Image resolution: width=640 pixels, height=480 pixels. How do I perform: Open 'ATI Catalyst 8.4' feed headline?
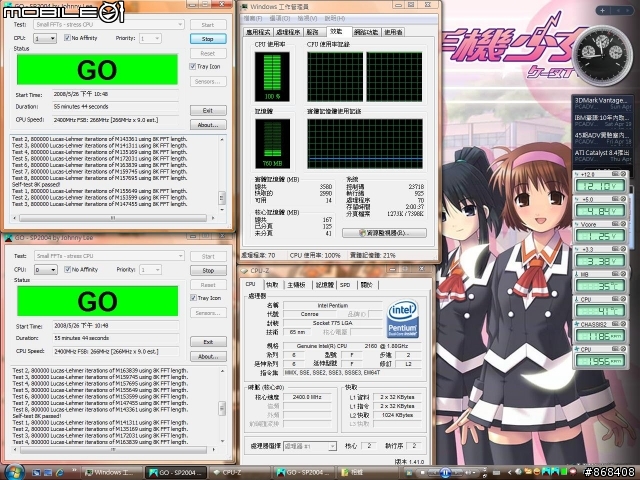point(602,155)
